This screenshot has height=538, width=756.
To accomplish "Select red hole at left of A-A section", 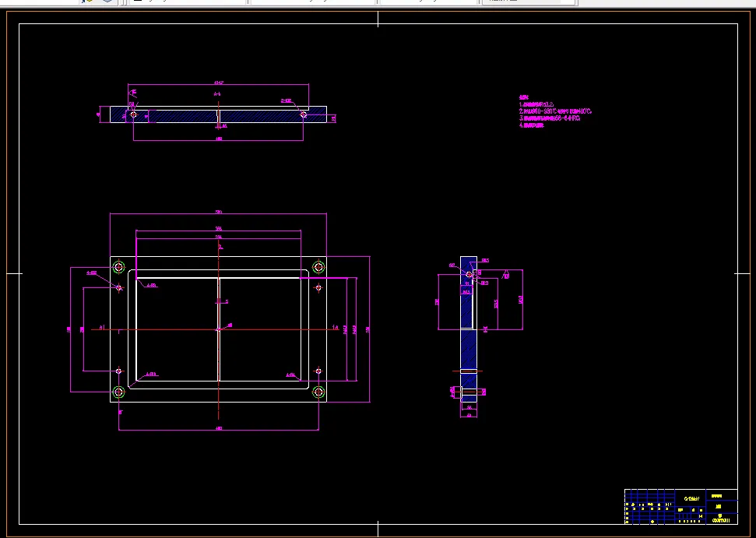I will click(134, 114).
